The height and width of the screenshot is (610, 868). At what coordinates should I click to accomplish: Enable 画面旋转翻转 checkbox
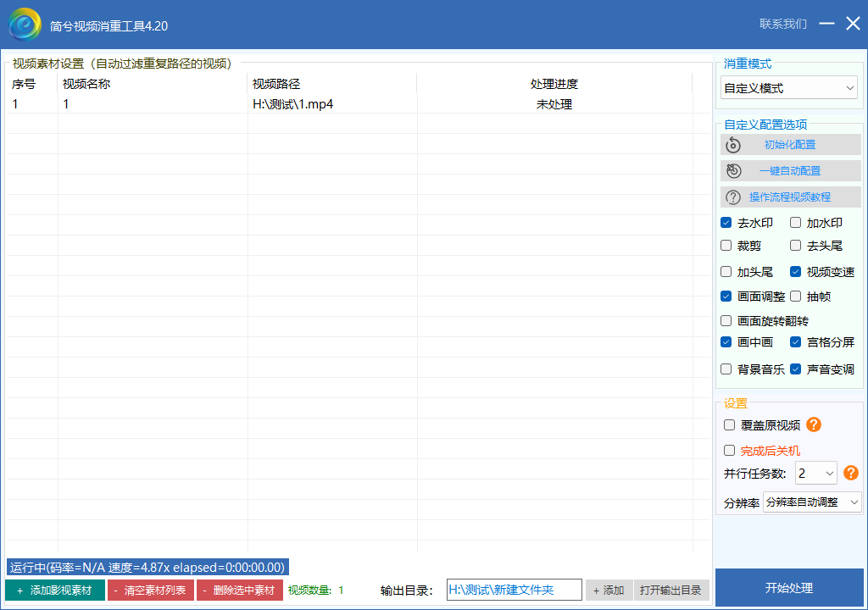[x=726, y=320]
